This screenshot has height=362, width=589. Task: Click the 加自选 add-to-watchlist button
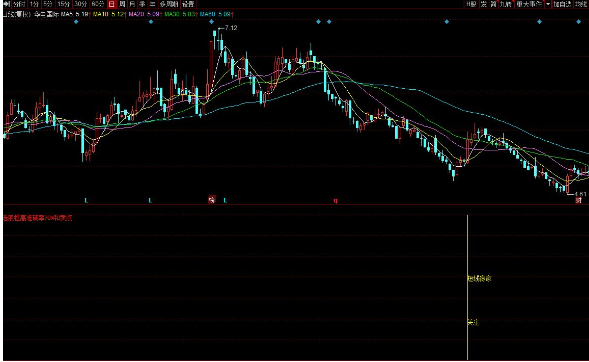pos(562,4)
